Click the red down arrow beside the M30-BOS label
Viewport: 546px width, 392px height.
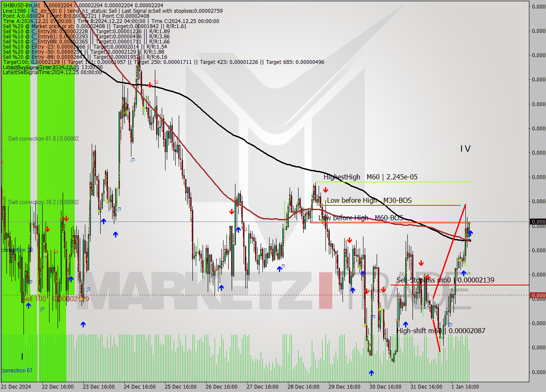tap(325, 190)
